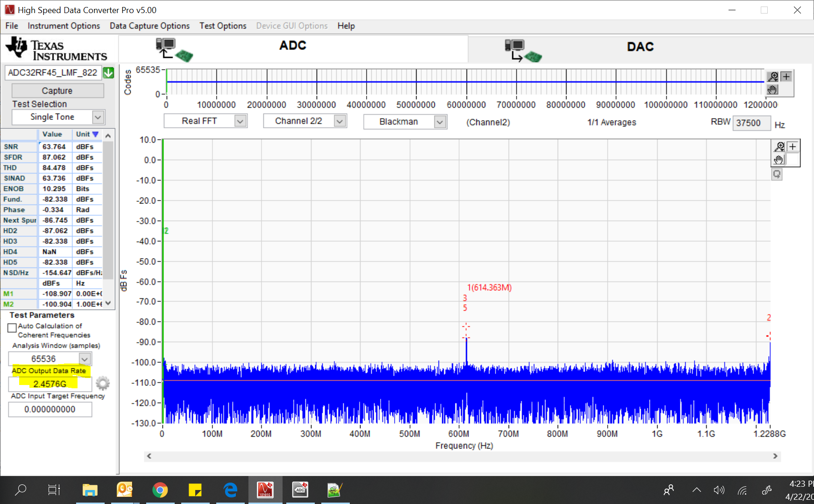Open Outlook from the taskbar

tap(125, 490)
